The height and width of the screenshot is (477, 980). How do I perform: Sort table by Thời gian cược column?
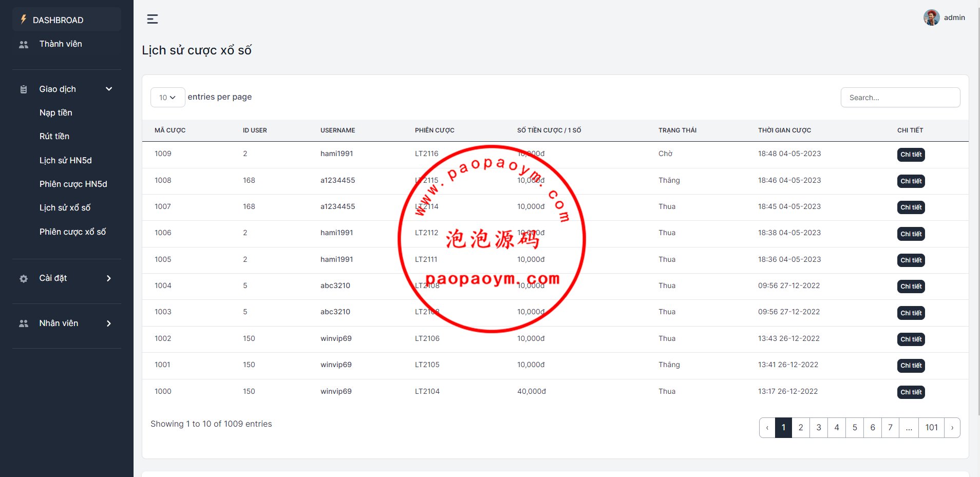(x=784, y=130)
